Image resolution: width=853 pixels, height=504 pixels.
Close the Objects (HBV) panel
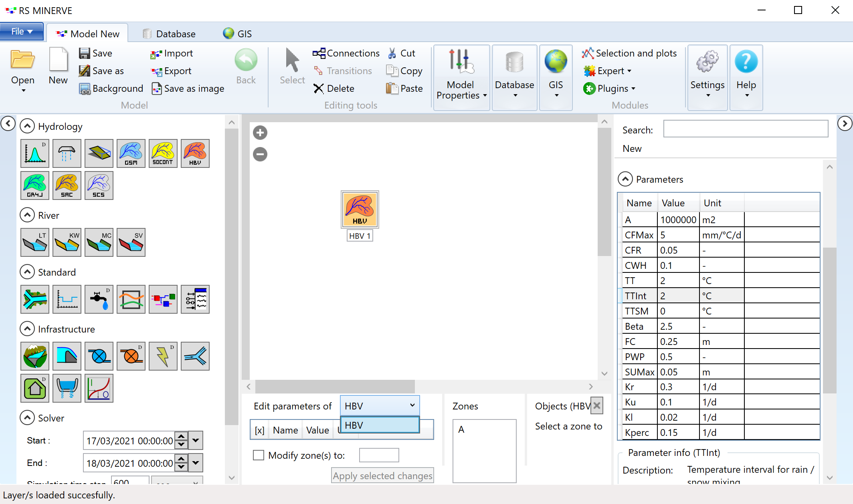(x=597, y=406)
